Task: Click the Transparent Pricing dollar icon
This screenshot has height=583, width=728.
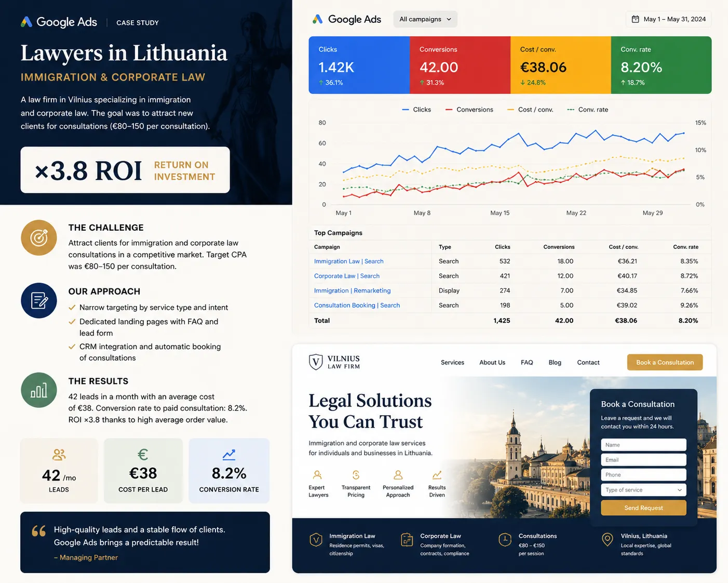Action: 356,475
